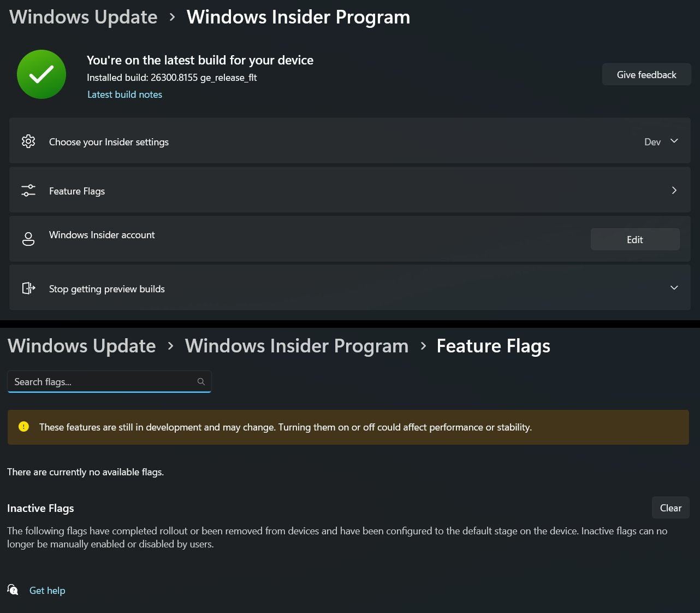Screen dimensions: 700x613
Task: Click the green success checkmark icon
Action: click(41, 74)
